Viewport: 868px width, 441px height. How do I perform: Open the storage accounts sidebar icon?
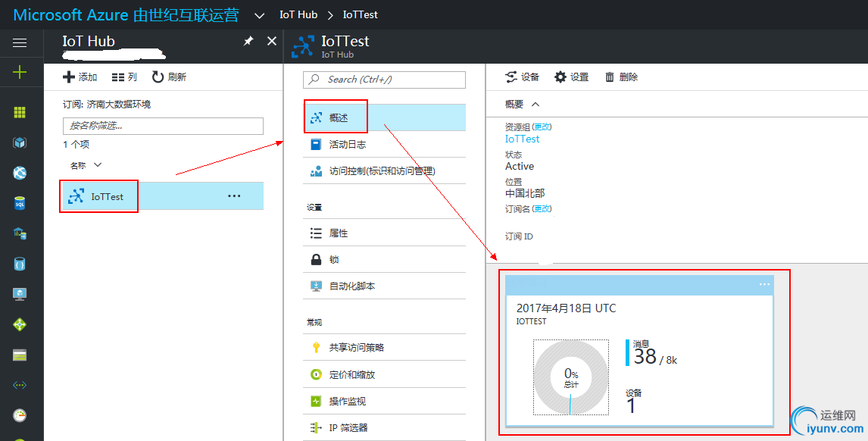(20, 355)
